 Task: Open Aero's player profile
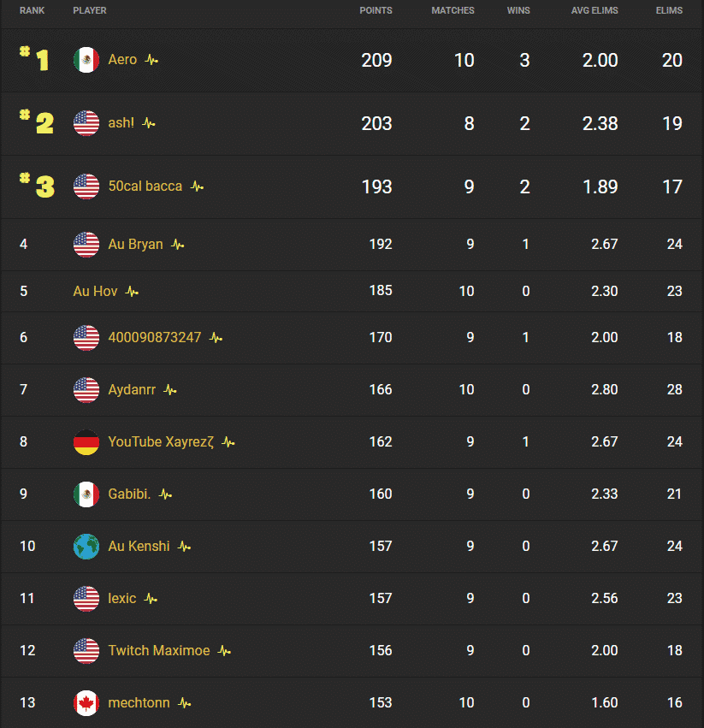click(122, 60)
